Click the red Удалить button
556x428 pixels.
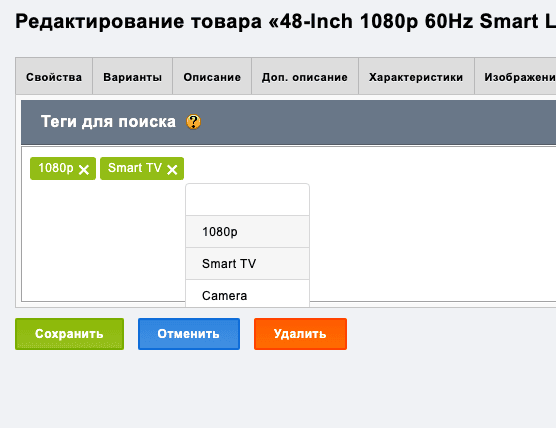(x=300, y=334)
